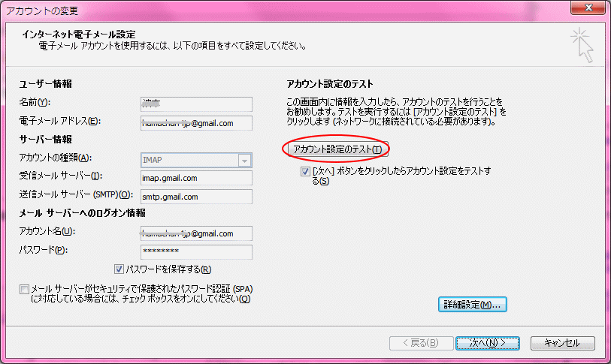Click the 次へ (Next) button
The width and height of the screenshot is (611, 364).
[x=488, y=343]
